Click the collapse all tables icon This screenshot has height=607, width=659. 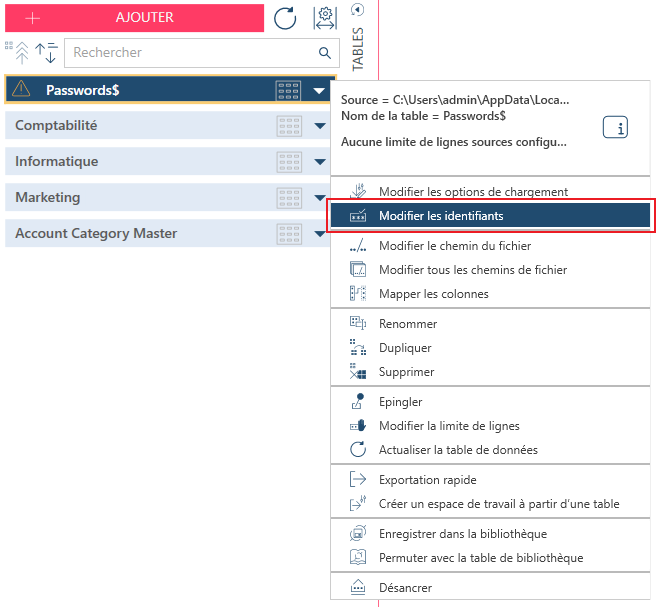[x=18, y=52]
